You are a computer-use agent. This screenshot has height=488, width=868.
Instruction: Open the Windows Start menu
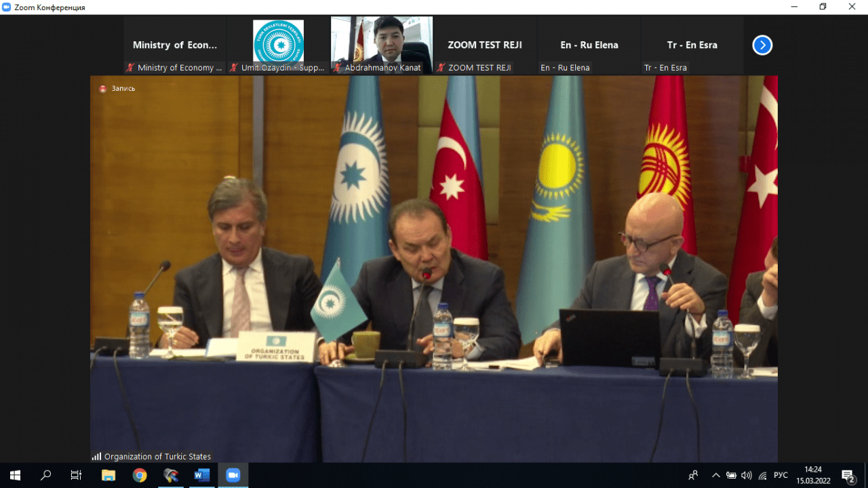click(x=15, y=475)
